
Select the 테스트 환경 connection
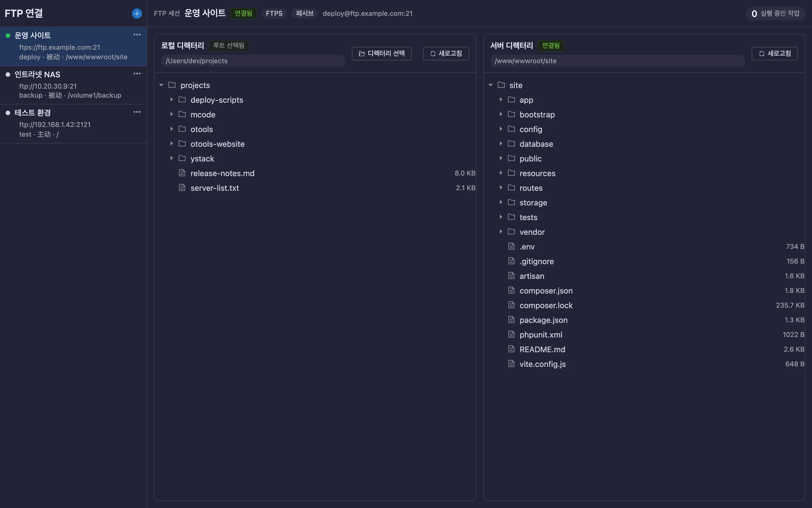tap(73, 124)
